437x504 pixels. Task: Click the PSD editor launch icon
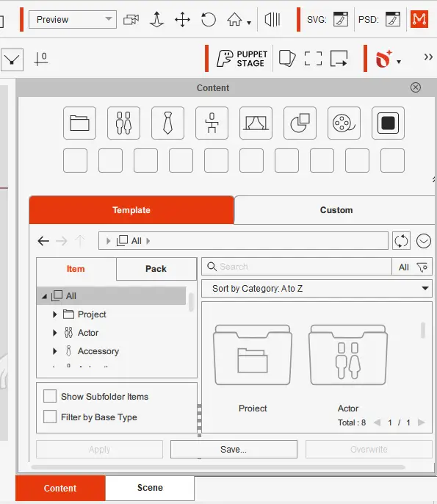(x=393, y=19)
